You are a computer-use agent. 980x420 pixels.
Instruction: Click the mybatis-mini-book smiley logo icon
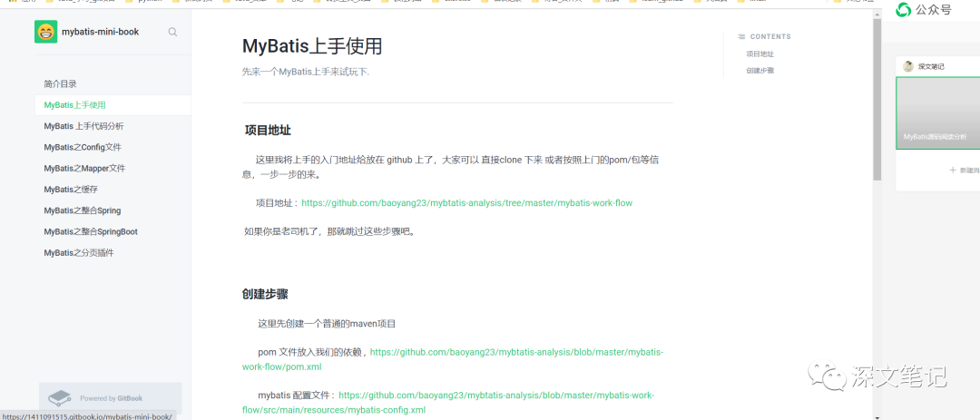(x=45, y=32)
